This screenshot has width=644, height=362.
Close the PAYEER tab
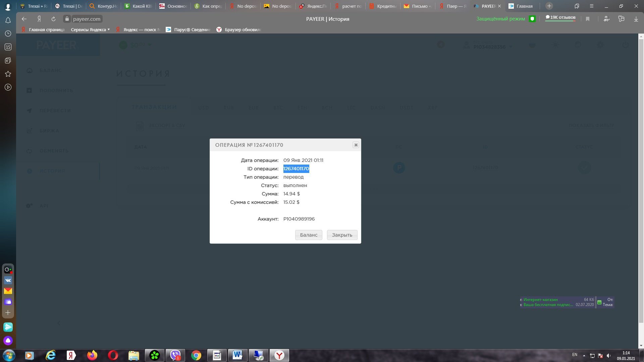(499, 6)
